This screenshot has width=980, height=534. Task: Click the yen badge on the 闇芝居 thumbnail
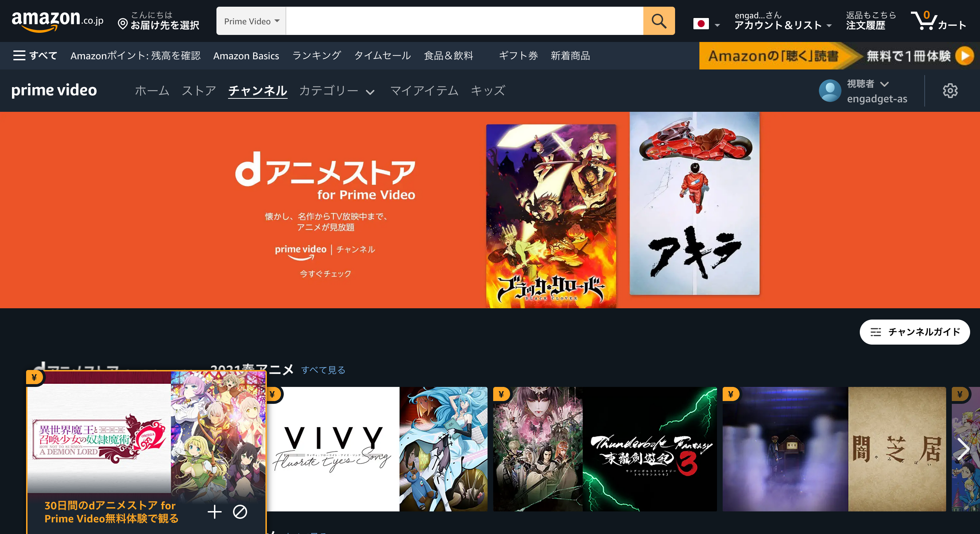coord(731,394)
